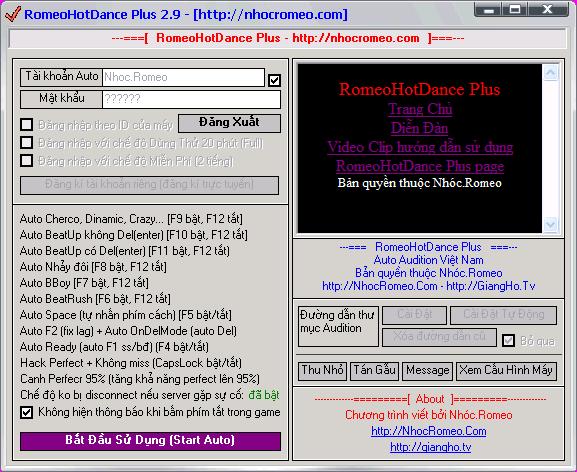Click 'Hack Perfect + Không miss' line

pos(131,363)
